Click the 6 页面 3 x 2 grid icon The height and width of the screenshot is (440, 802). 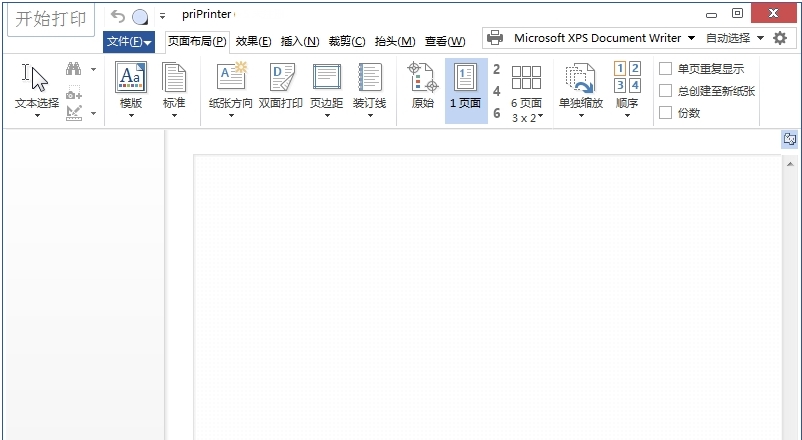click(526, 78)
